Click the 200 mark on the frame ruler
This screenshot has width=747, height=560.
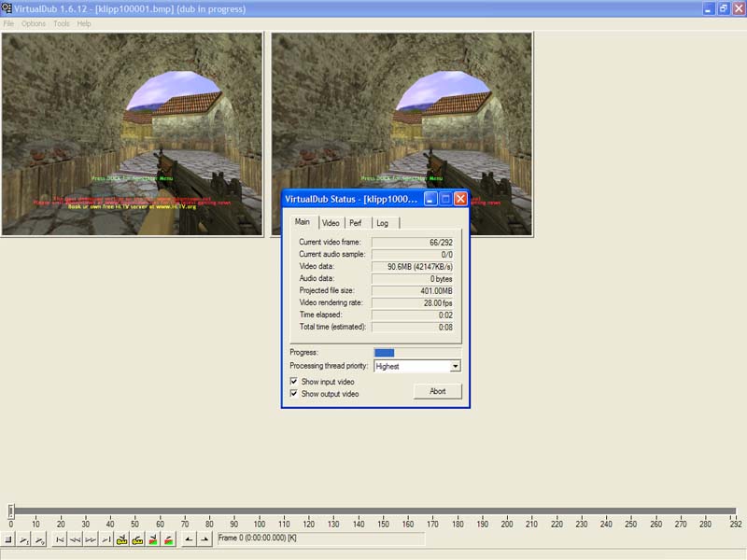(507, 524)
